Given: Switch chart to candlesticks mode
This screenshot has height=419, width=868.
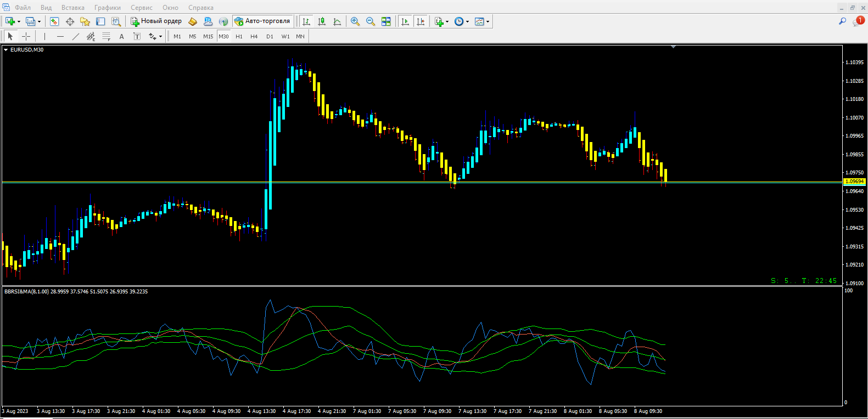Looking at the screenshot, I should [322, 21].
